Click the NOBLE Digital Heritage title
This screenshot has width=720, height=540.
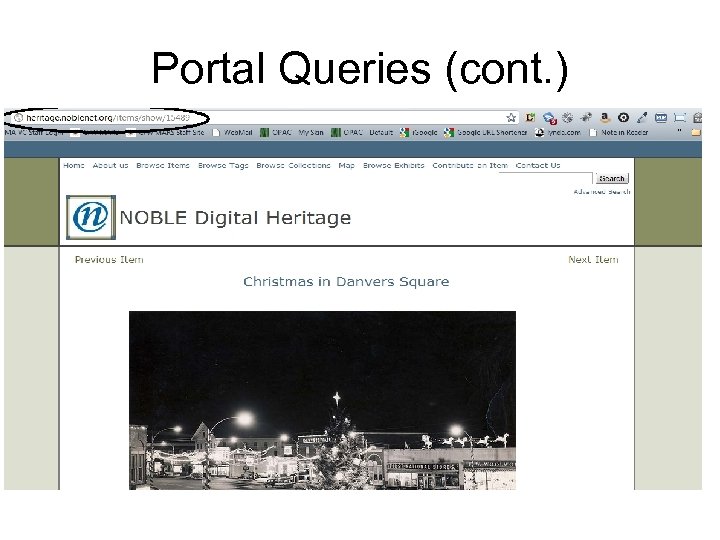pyautogui.click(x=235, y=218)
